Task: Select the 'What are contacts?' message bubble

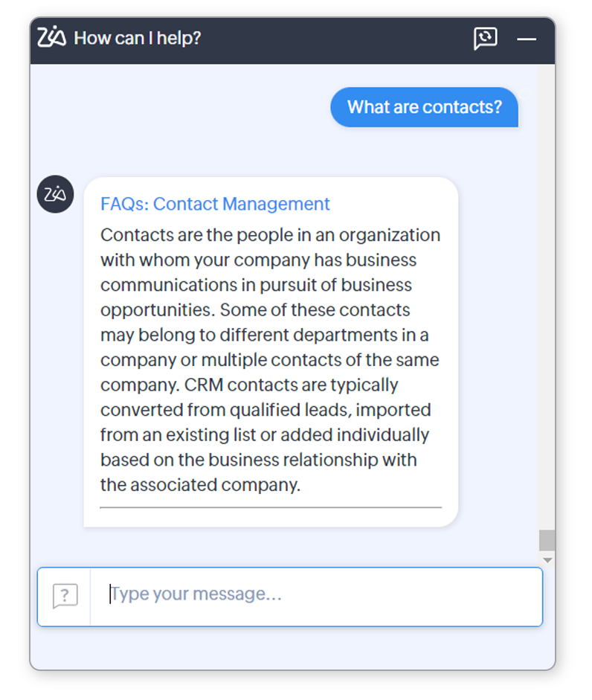Action: click(x=424, y=107)
